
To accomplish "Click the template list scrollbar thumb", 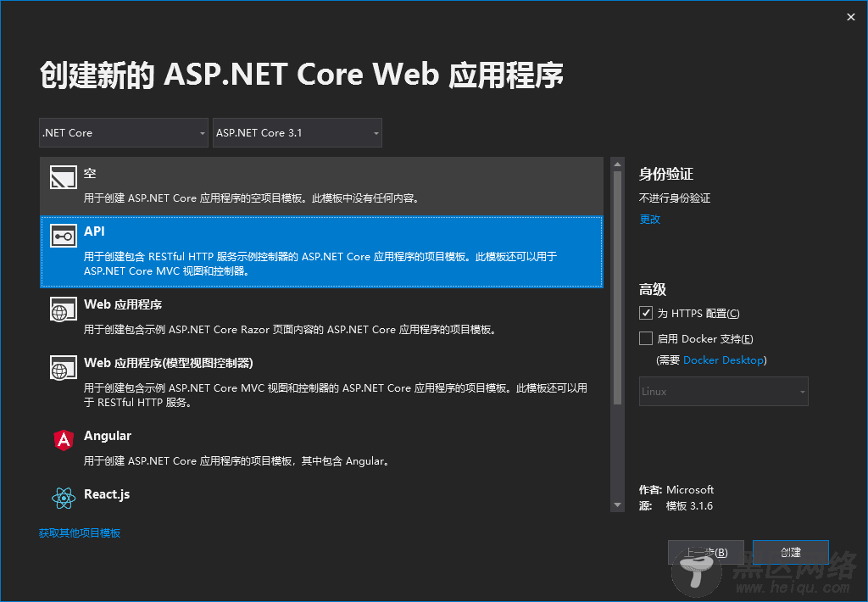I will tap(617, 288).
